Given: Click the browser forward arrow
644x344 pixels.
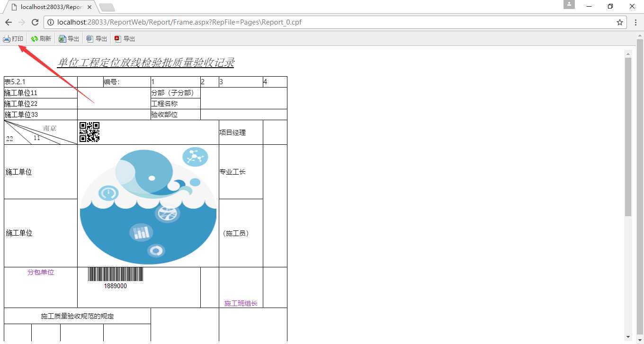Looking at the screenshot, I should pos(22,22).
